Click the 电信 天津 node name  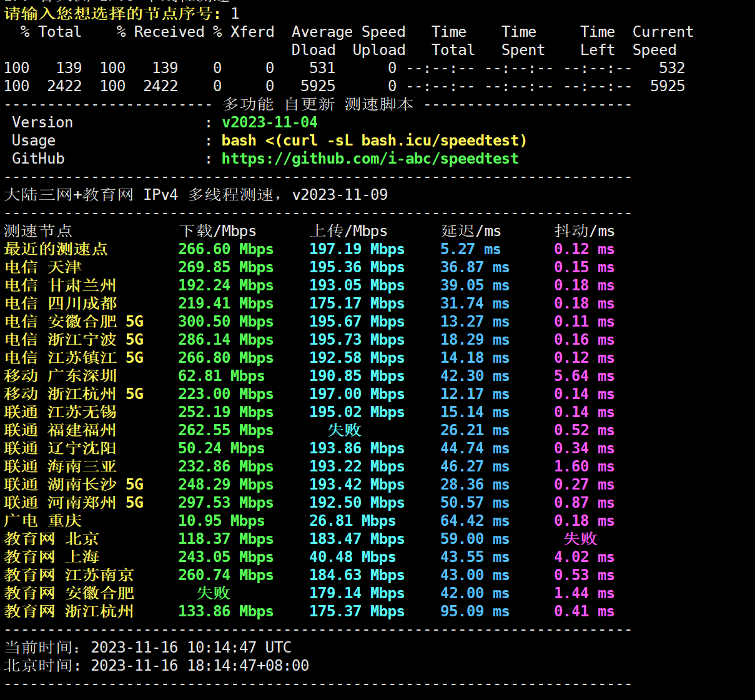pyautogui.click(x=42, y=267)
